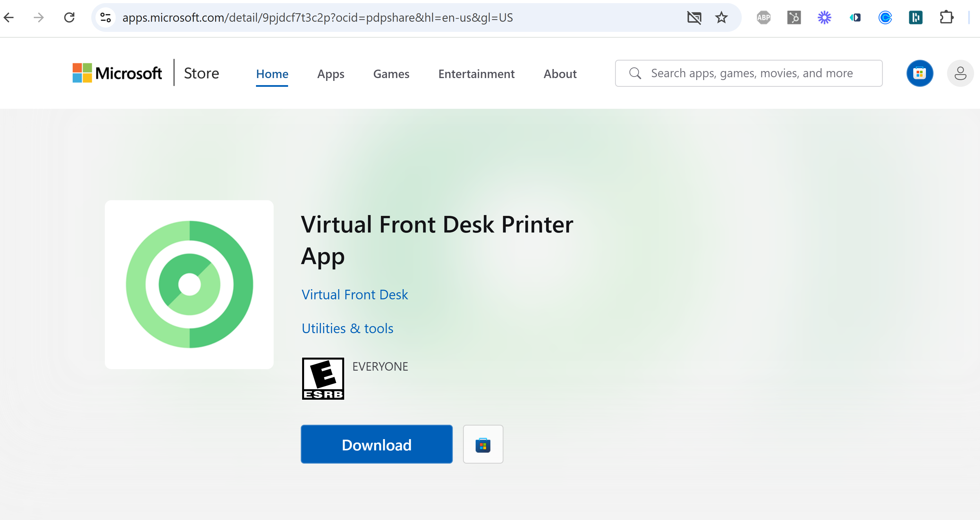Switch to the Apps tab

[331, 74]
